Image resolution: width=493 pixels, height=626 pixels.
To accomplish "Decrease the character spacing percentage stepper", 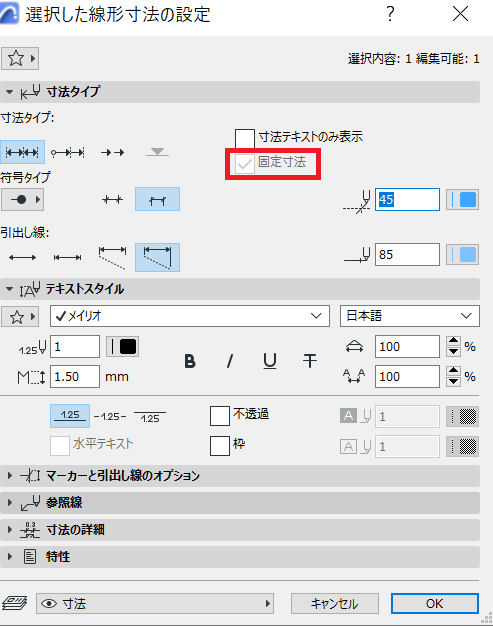I will pyautogui.click(x=453, y=381).
